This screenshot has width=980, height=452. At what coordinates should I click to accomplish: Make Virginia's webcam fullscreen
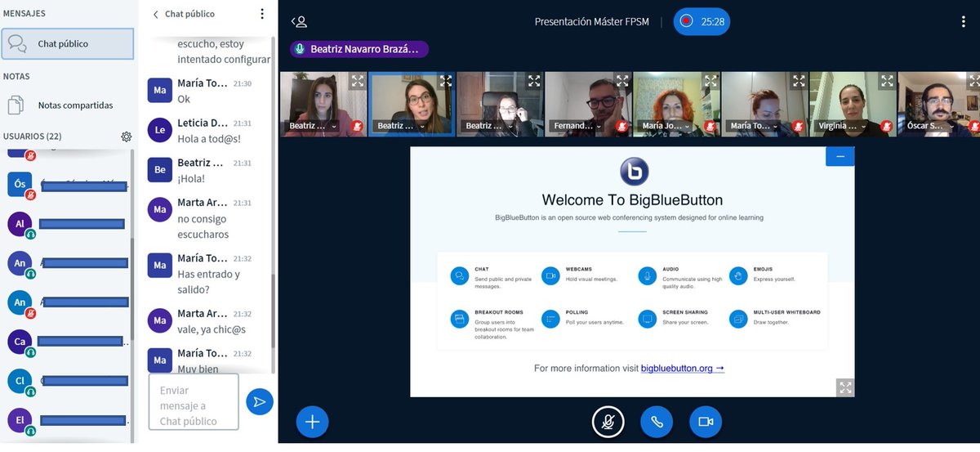[887, 81]
